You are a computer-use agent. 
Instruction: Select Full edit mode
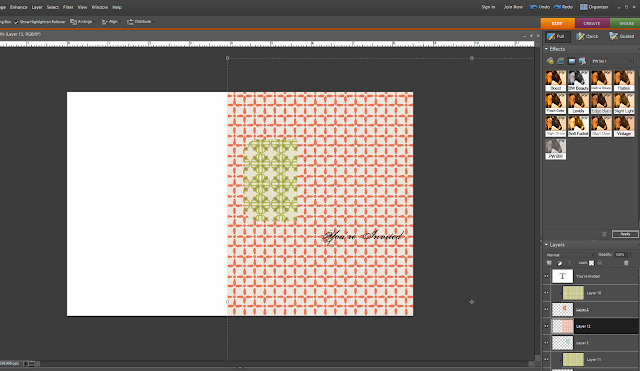pyautogui.click(x=557, y=36)
